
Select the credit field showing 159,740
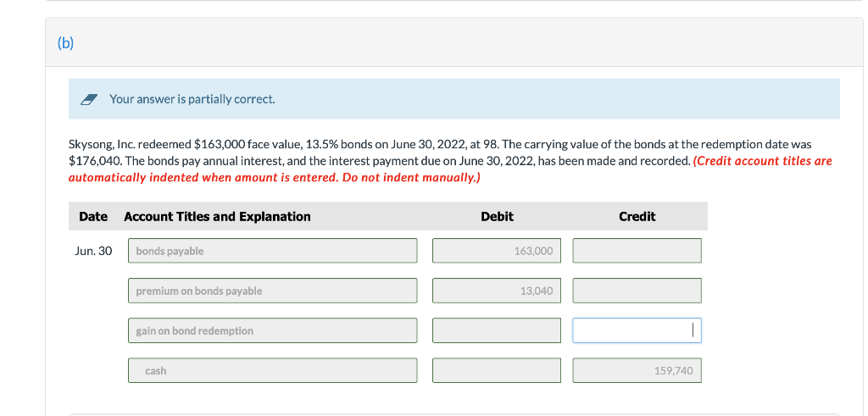[x=637, y=370]
